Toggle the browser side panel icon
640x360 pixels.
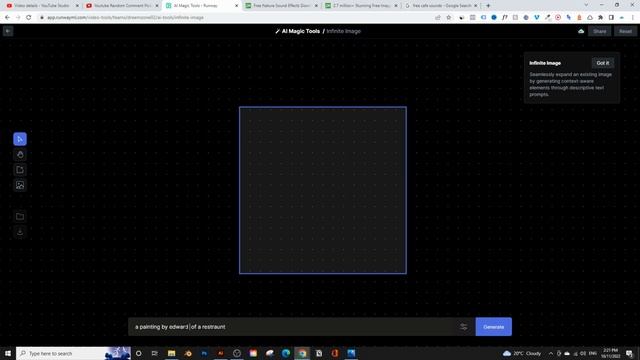(611, 18)
